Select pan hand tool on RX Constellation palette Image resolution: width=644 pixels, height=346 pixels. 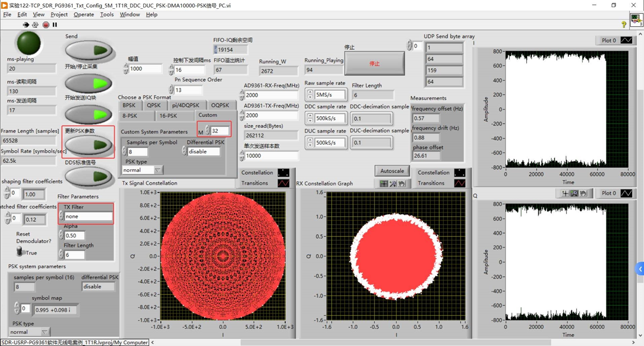pyautogui.click(x=402, y=184)
